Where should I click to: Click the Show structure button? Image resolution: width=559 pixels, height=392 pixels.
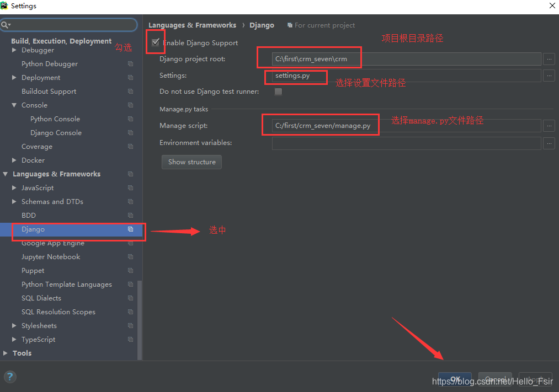pyautogui.click(x=192, y=162)
